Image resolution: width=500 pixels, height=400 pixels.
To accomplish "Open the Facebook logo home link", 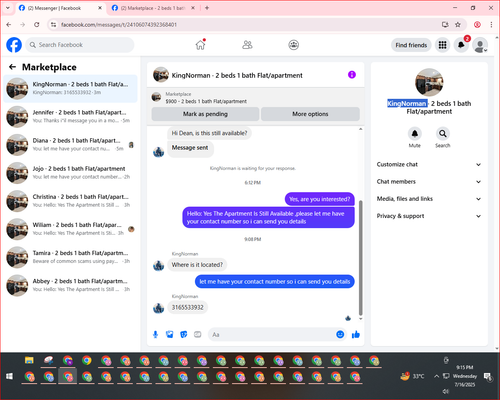I will 14,45.
